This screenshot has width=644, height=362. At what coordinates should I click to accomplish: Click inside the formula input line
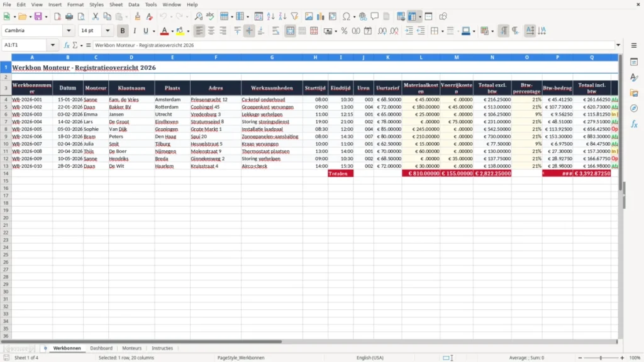[x=353, y=45]
